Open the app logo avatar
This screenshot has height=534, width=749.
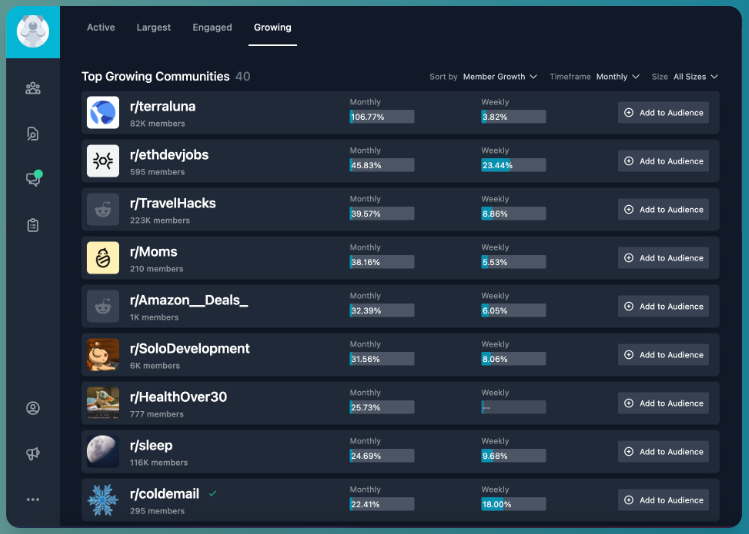click(x=33, y=32)
